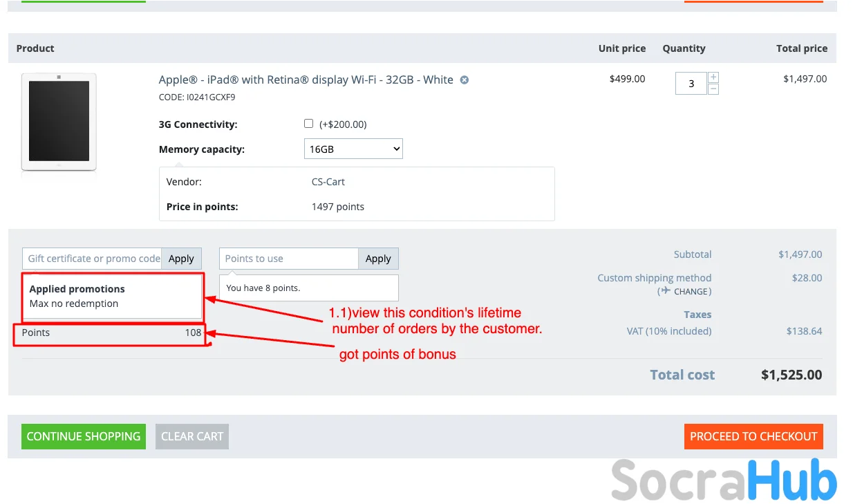Focus the gift certificate or promo code field

pyautogui.click(x=92, y=259)
